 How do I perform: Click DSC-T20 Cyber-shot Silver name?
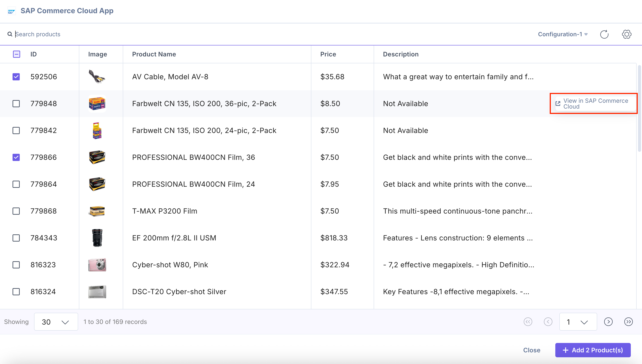tap(179, 292)
